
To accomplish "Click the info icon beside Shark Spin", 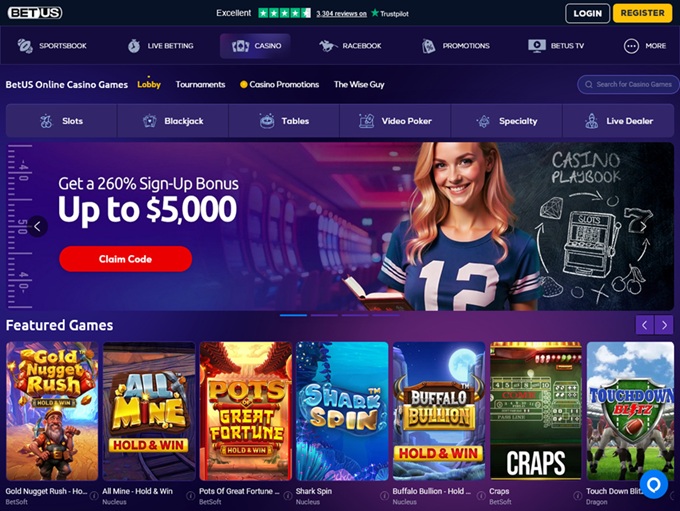I will 384,495.
